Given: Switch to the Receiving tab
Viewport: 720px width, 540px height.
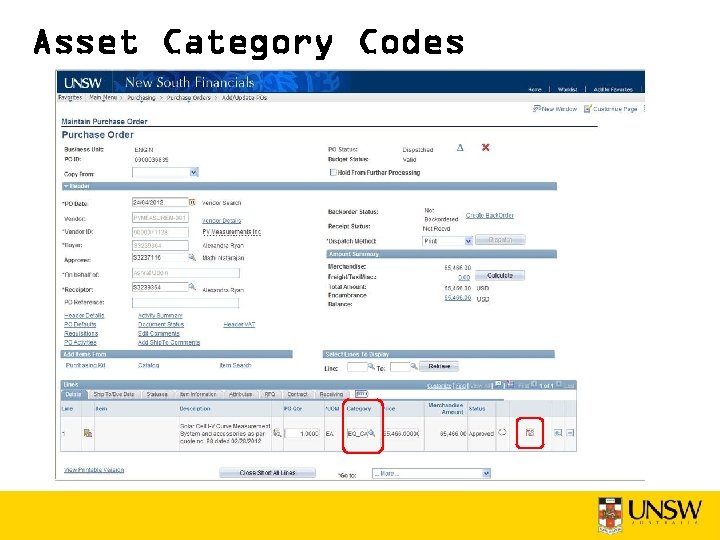Looking at the screenshot, I should coord(331,394).
